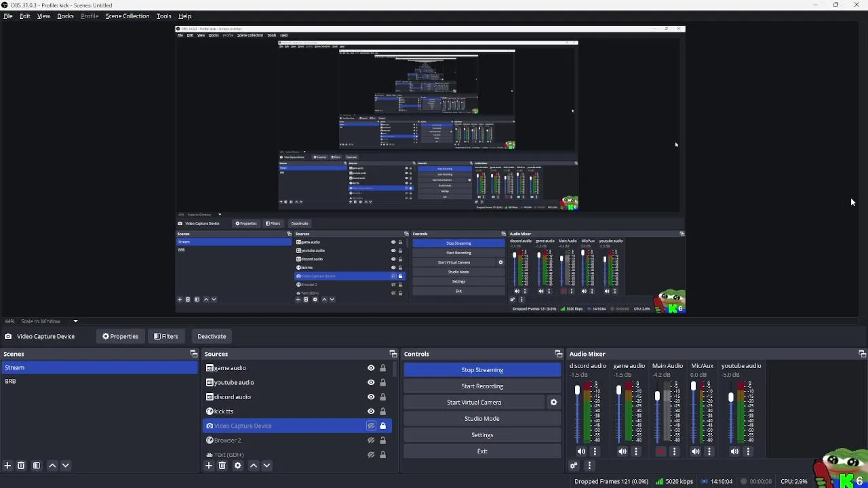Image resolution: width=868 pixels, height=488 pixels.
Task: Open the Scale to Window dropdown
Action: [x=75, y=321]
